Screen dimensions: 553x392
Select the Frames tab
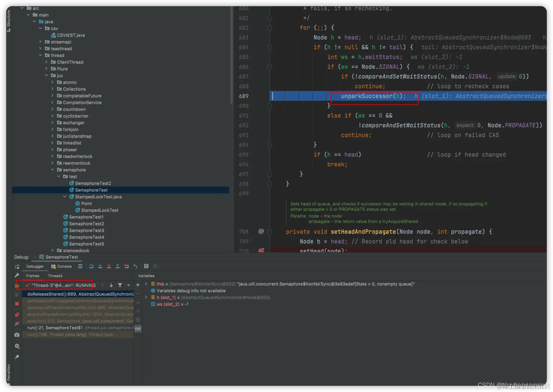(x=33, y=276)
